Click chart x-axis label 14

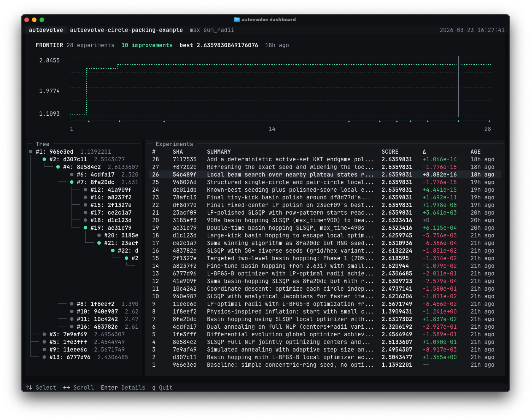pos(272,129)
